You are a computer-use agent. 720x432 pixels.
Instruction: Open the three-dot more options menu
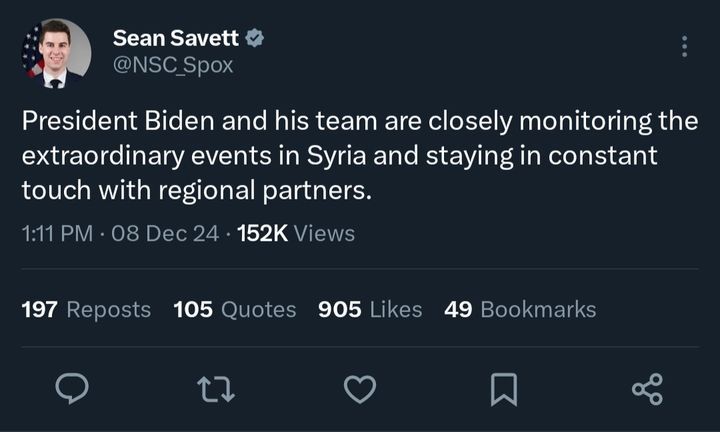684,47
